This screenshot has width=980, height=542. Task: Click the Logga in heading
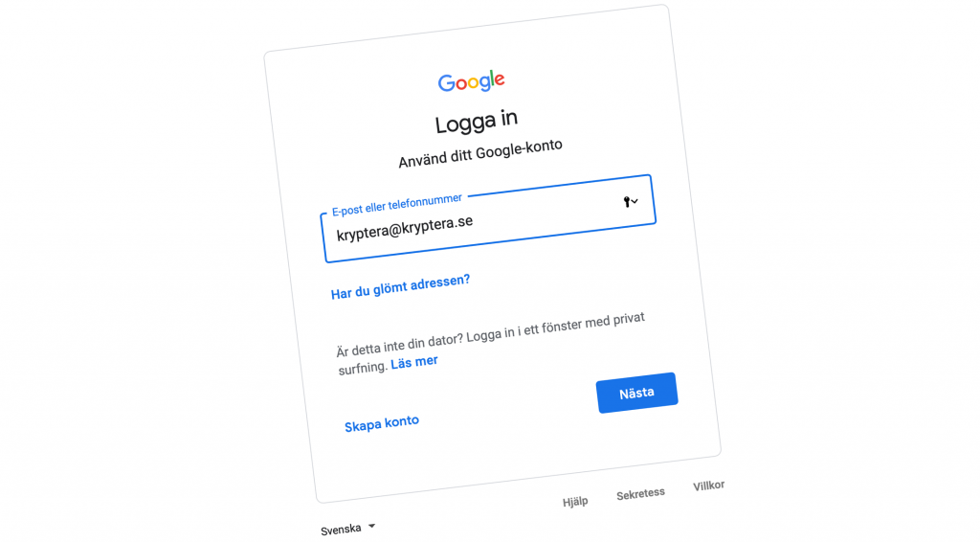(477, 122)
